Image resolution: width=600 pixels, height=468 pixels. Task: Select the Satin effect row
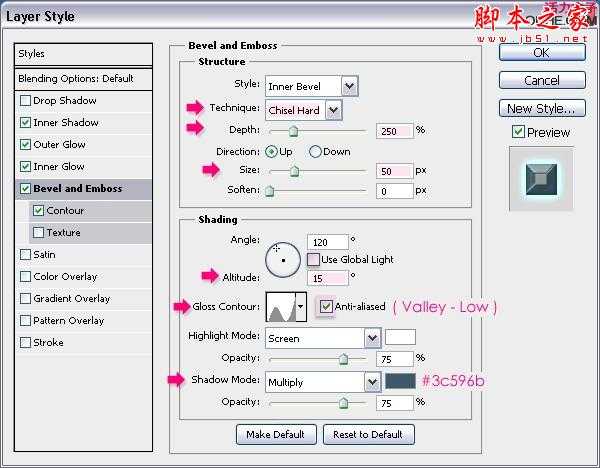click(x=83, y=255)
